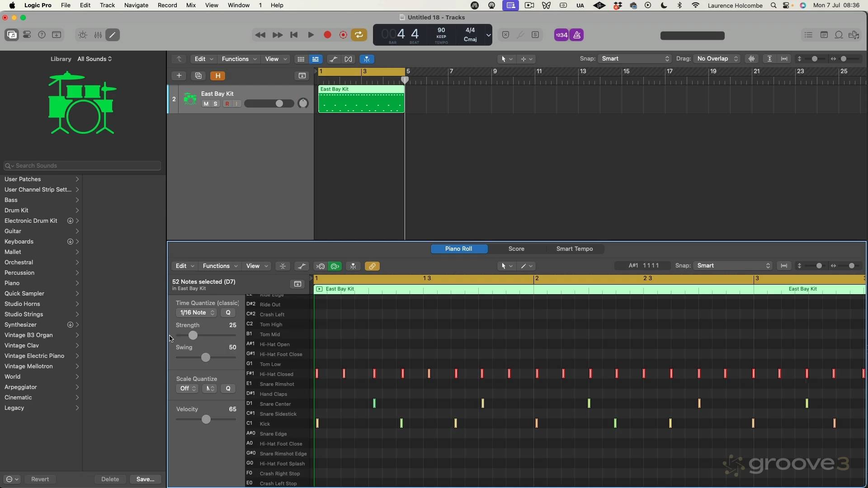Click Save button in Library

click(x=145, y=479)
